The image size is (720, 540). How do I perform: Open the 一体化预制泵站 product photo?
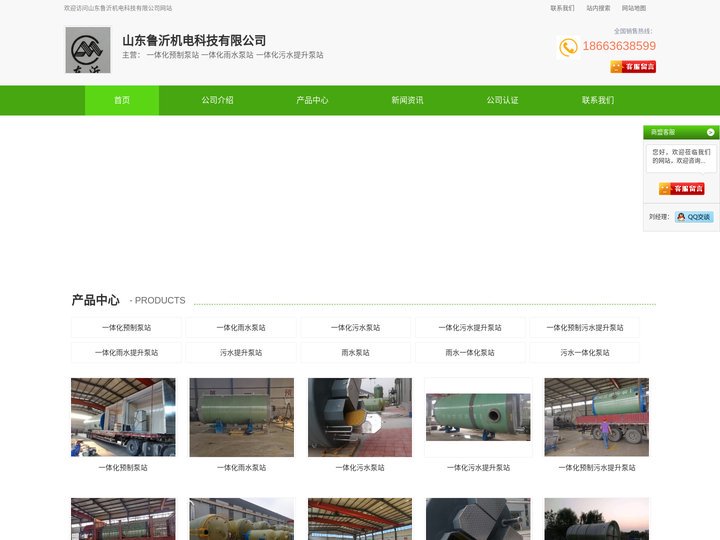coord(123,417)
